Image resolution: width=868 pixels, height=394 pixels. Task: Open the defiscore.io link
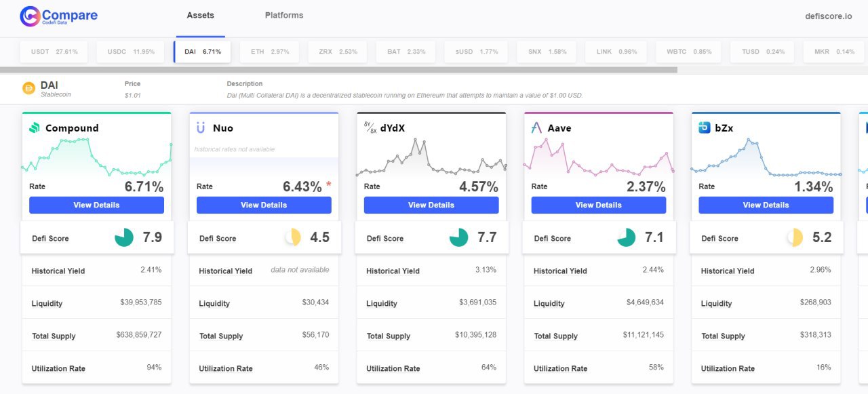(828, 16)
